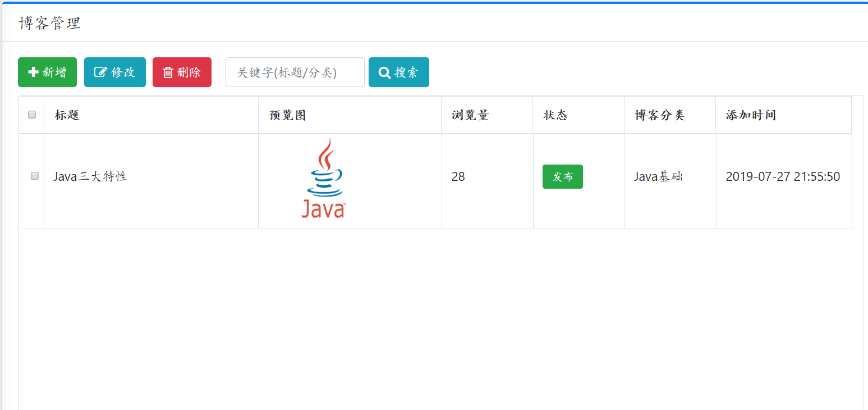Click the 搜索 search button
Viewport: 868px width, 410px height.
(x=399, y=72)
